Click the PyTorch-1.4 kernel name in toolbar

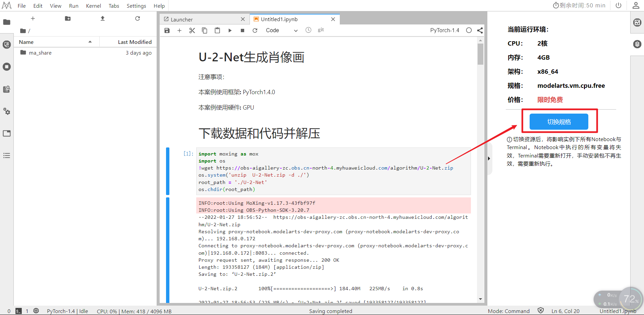point(445,30)
